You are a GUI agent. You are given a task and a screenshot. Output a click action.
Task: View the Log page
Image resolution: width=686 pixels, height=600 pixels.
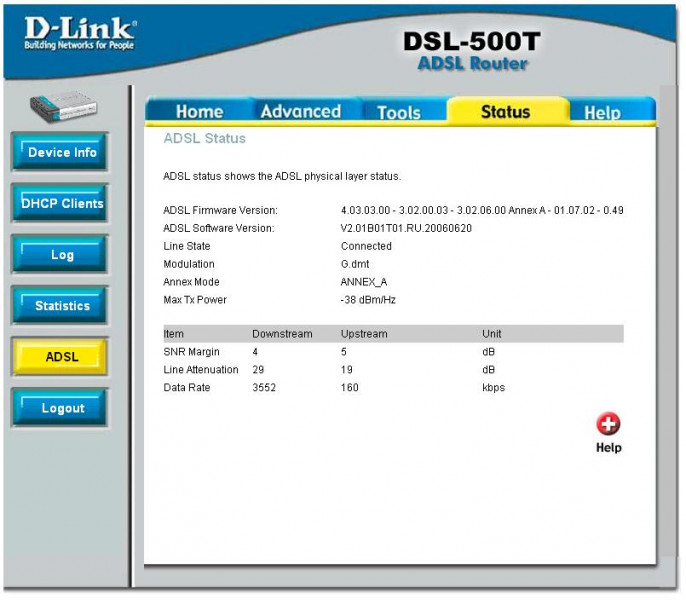click(x=62, y=255)
